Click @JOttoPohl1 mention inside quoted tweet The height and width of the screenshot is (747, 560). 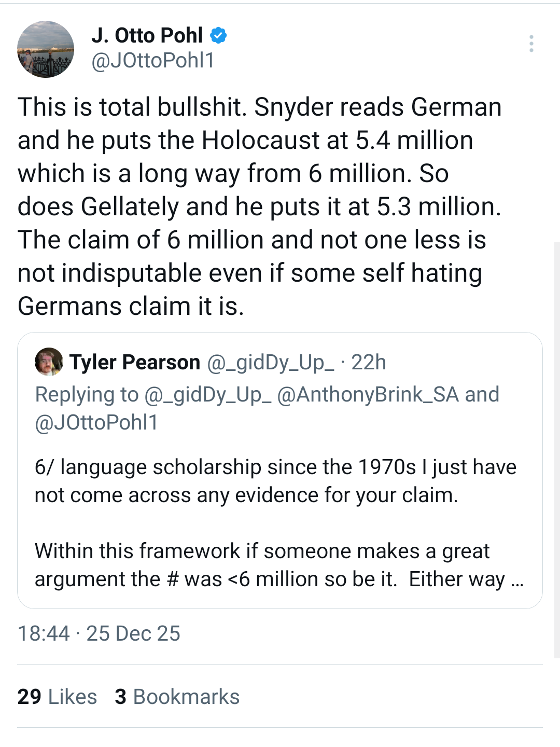pyautogui.click(x=96, y=423)
